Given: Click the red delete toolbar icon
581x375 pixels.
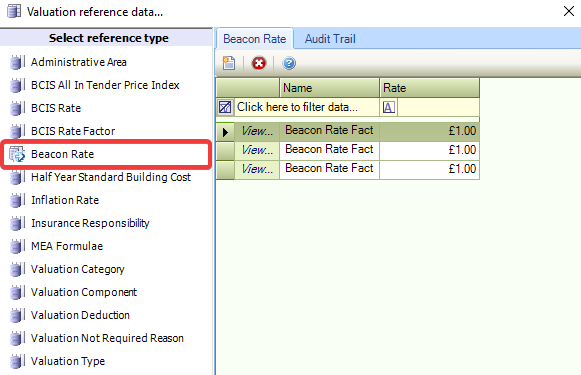Looking at the screenshot, I should (259, 63).
